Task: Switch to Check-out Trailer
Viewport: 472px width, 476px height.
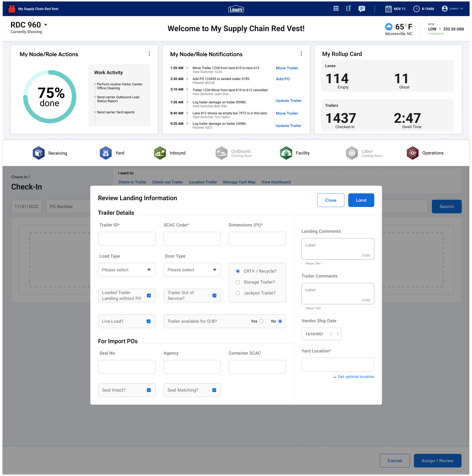Action: tap(168, 182)
